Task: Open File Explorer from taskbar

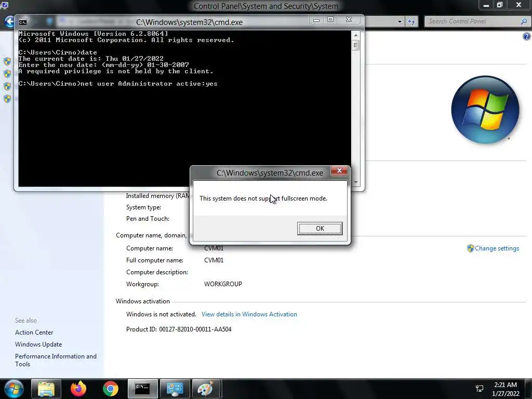Action: point(46,389)
